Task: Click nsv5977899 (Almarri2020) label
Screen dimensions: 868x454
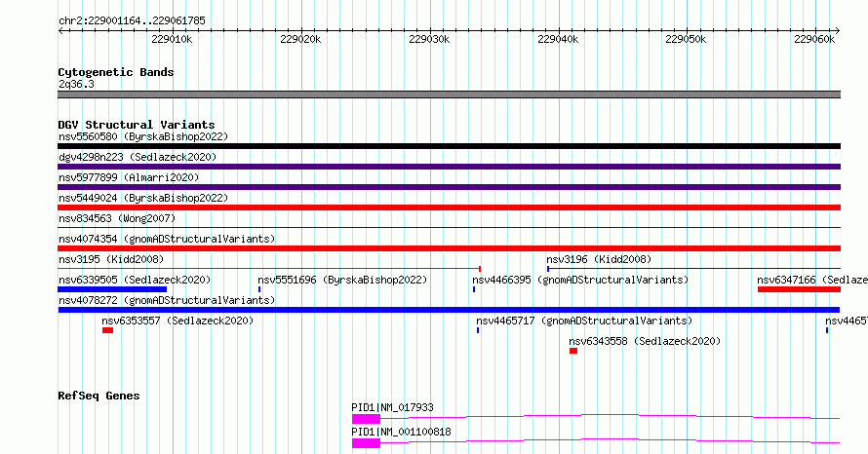Action: (129, 177)
